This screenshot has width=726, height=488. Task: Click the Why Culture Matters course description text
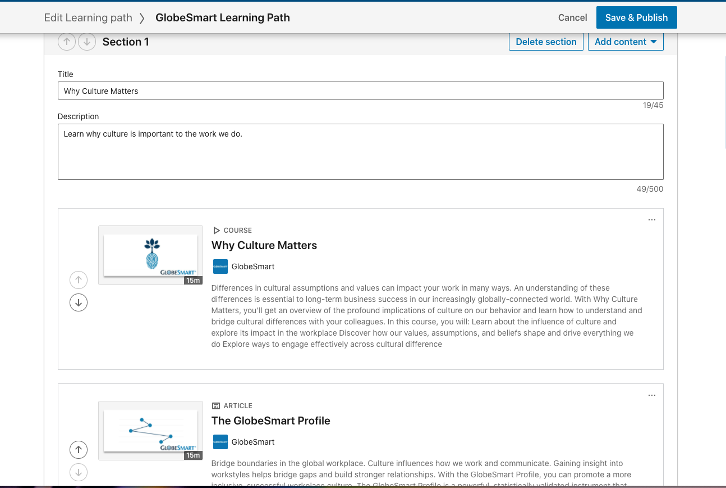(427, 316)
